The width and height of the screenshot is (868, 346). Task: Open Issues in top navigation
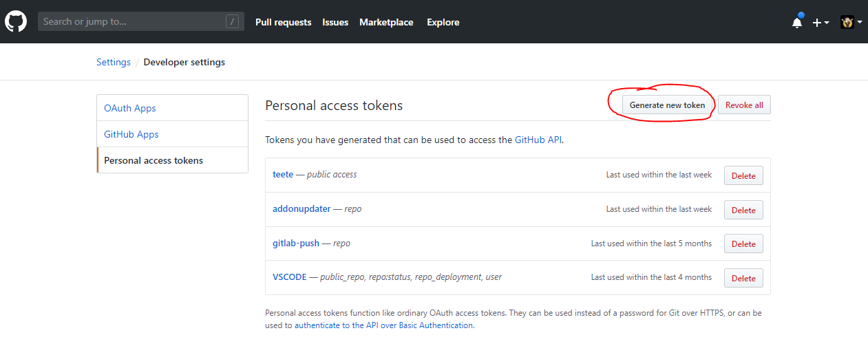point(335,22)
